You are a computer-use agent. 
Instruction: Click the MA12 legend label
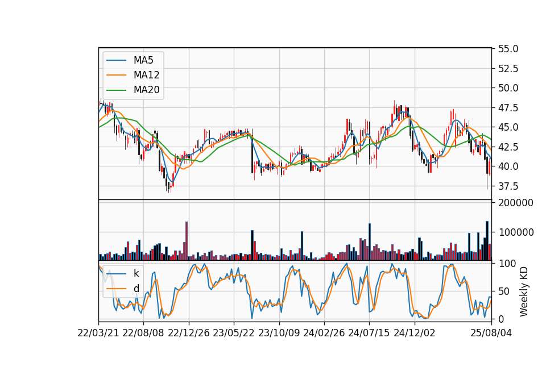point(146,75)
